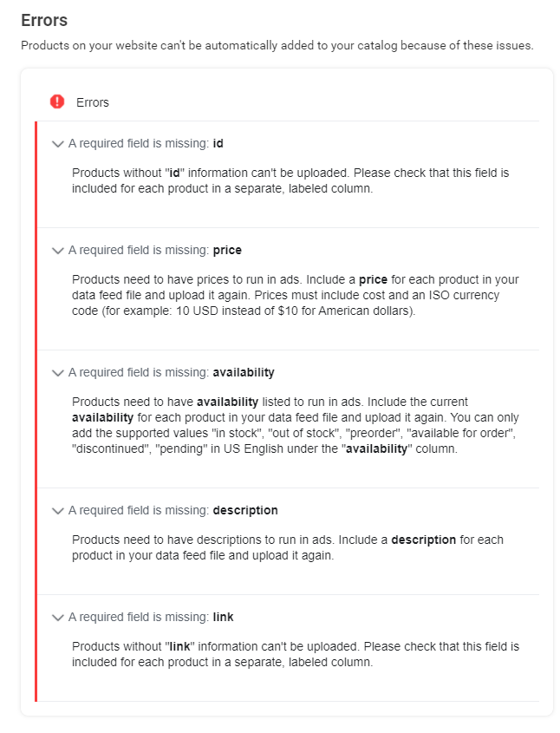
Task: Click the price error paragraph mentioning ISO currency
Action: point(295,295)
